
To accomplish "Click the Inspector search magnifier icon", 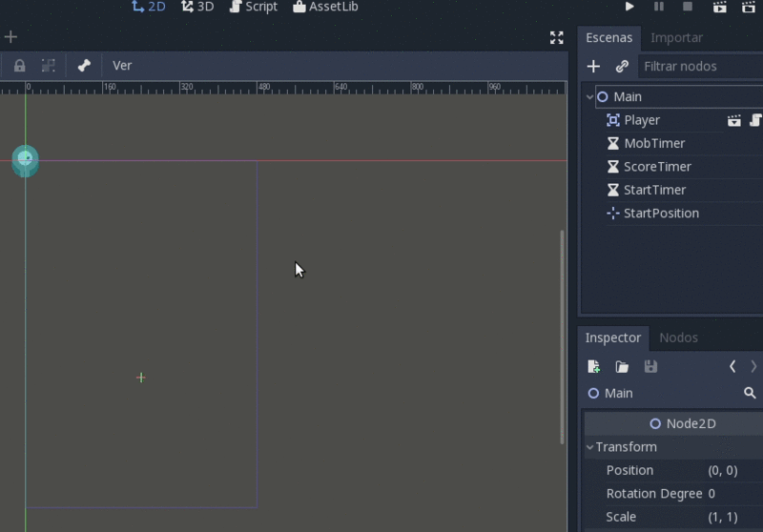I will (x=750, y=393).
